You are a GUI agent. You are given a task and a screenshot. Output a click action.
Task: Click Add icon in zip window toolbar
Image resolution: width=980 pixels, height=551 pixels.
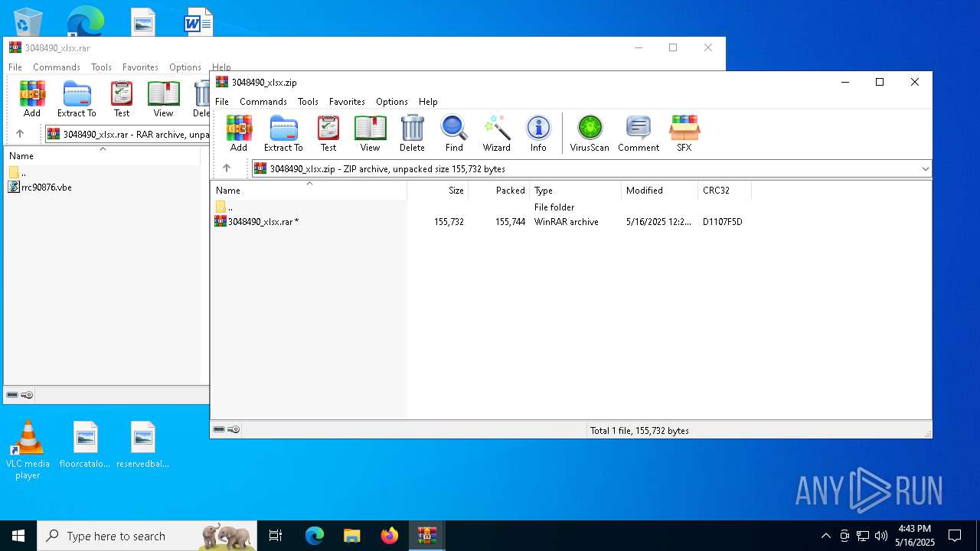coord(239,133)
